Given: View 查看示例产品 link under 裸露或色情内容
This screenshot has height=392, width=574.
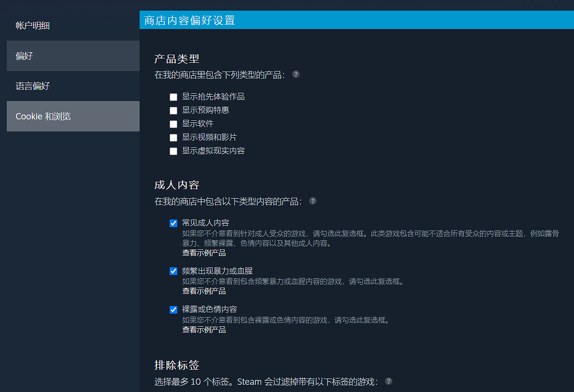Looking at the screenshot, I should [x=203, y=330].
